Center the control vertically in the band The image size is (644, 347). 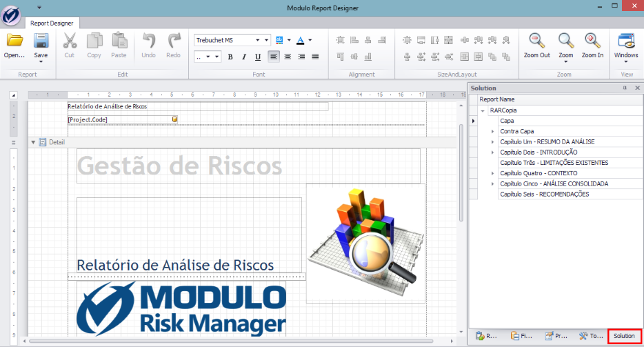tap(479, 57)
